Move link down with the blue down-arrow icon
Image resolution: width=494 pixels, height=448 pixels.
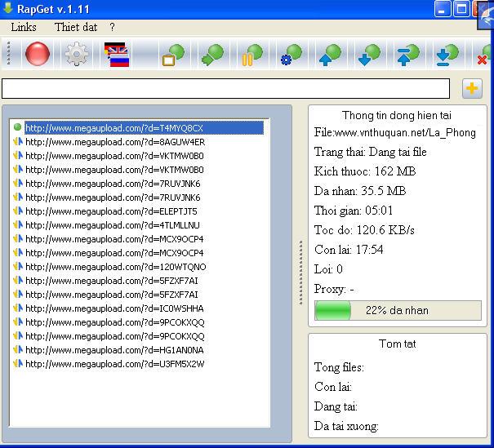(x=369, y=55)
